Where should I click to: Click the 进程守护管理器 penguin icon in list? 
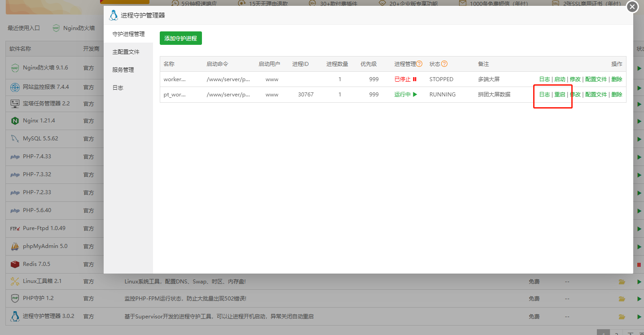[15, 316]
